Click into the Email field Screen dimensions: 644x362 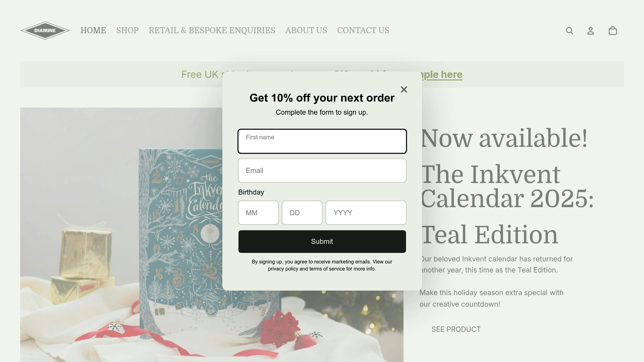coord(322,170)
